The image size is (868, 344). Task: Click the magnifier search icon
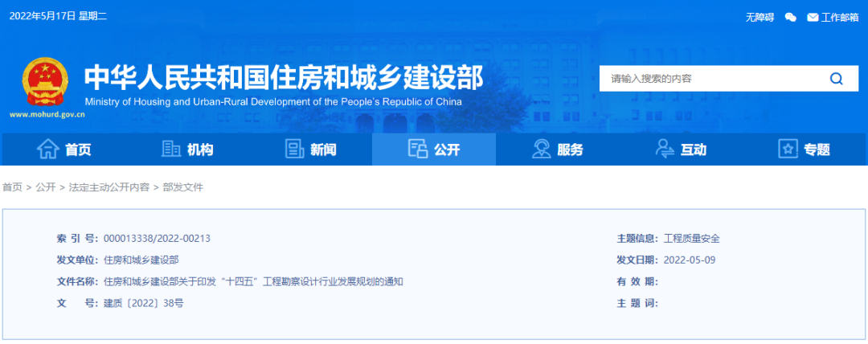point(836,79)
